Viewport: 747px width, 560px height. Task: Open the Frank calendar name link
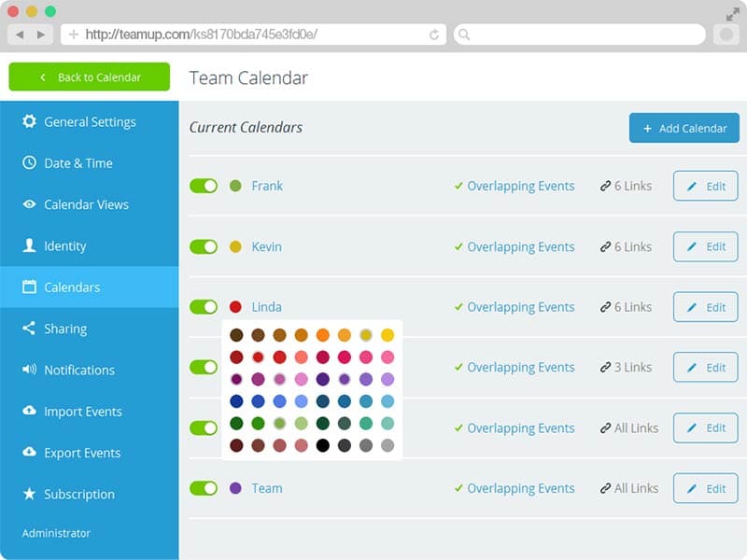point(267,186)
